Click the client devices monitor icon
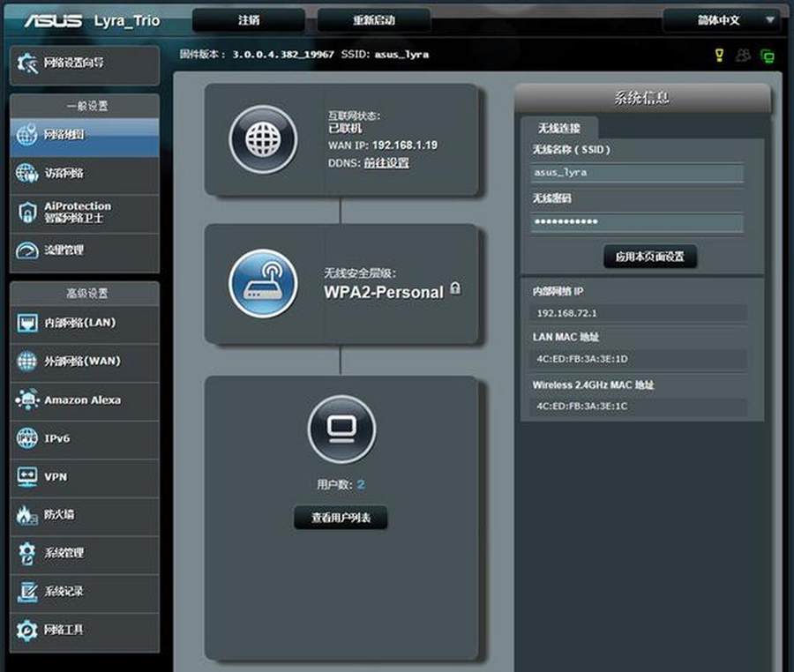794x672 pixels. click(x=341, y=429)
